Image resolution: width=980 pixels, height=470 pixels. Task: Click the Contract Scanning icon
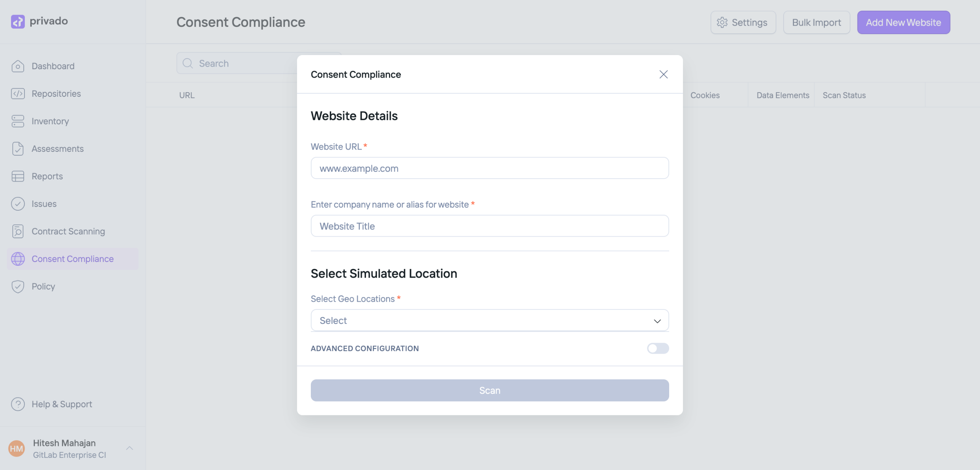(x=18, y=231)
